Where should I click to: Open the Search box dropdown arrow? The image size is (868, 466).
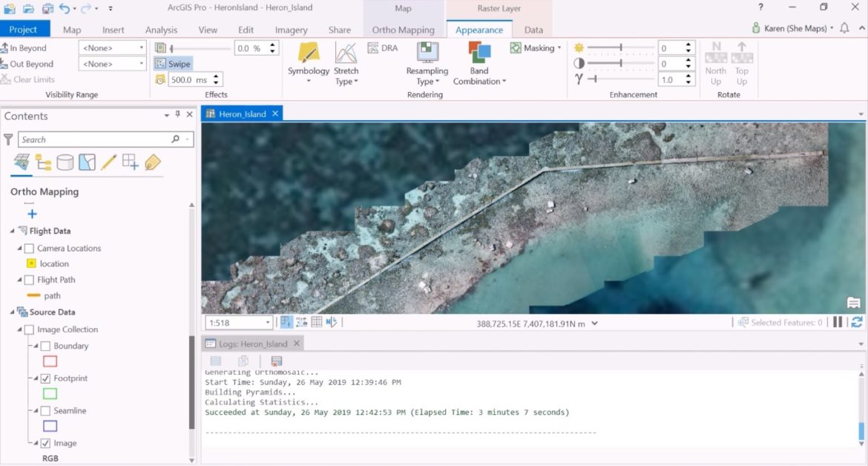pyautogui.click(x=188, y=140)
